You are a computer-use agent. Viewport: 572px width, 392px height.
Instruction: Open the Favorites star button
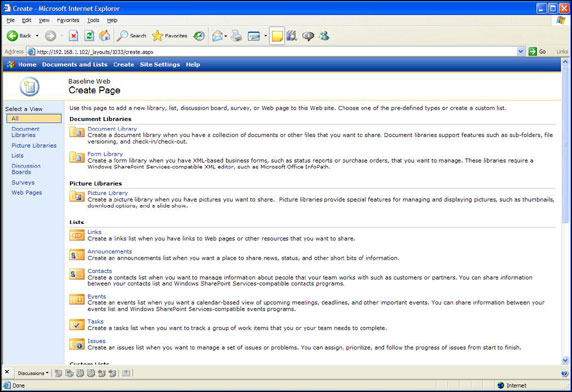pyautogui.click(x=170, y=36)
